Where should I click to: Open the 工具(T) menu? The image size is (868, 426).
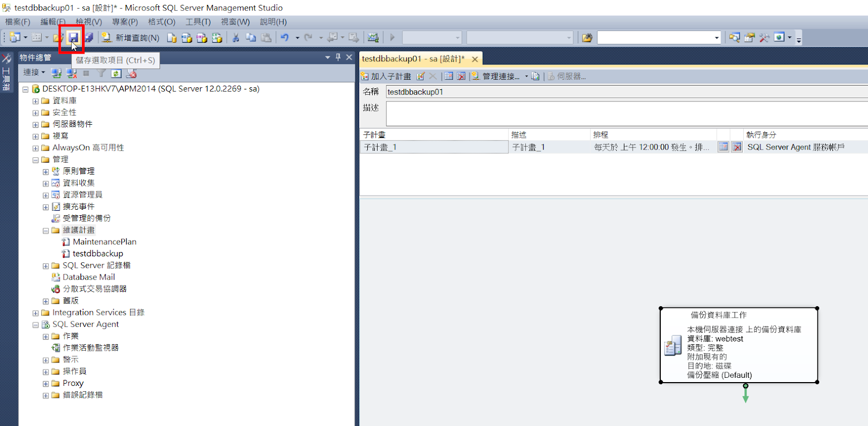coord(198,22)
